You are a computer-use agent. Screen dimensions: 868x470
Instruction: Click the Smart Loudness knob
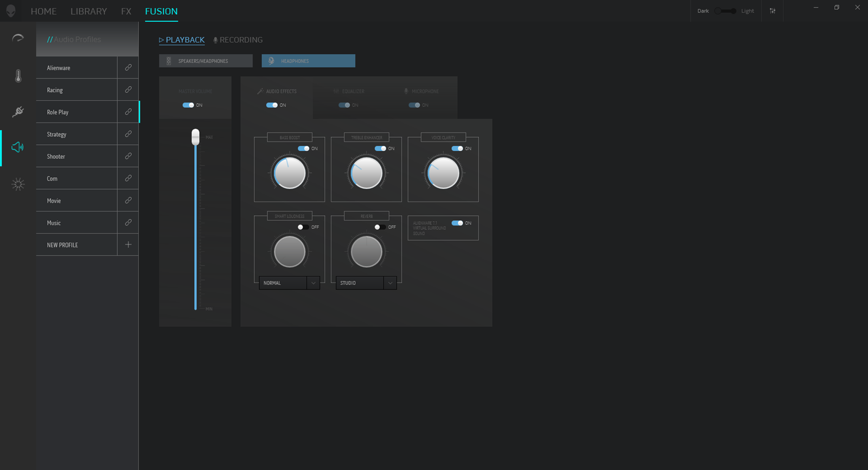[290, 252]
